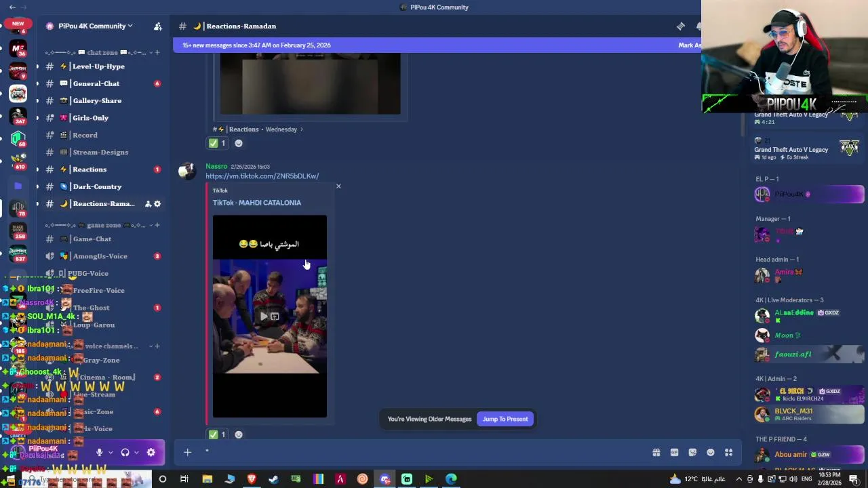Toggle notification bell in channel header
This screenshot has width=868, height=488.
(x=698, y=26)
